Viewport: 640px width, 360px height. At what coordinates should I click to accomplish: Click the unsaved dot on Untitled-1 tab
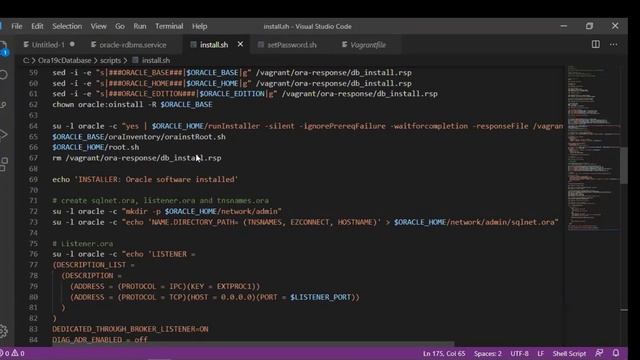pyautogui.click(x=72, y=44)
